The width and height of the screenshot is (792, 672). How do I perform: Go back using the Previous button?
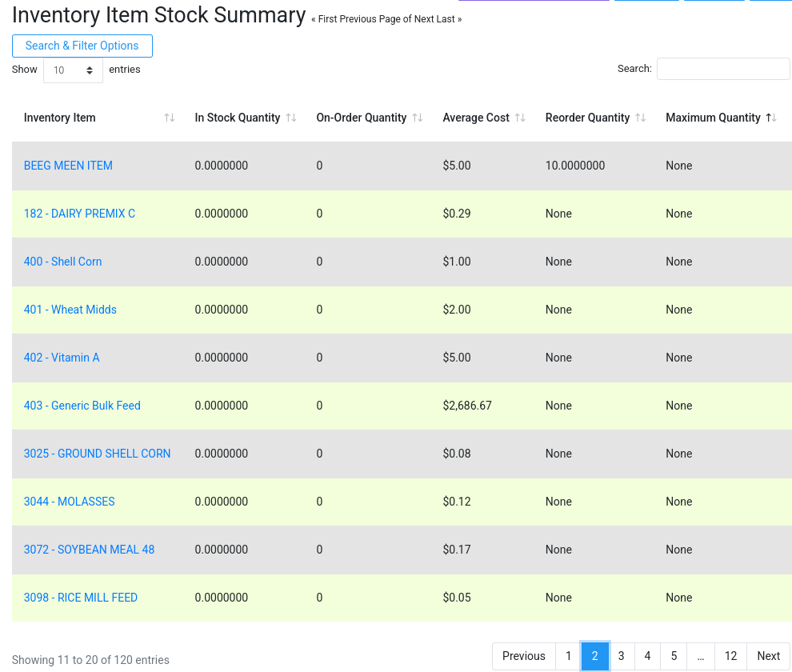pyautogui.click(x=524, y=656)
